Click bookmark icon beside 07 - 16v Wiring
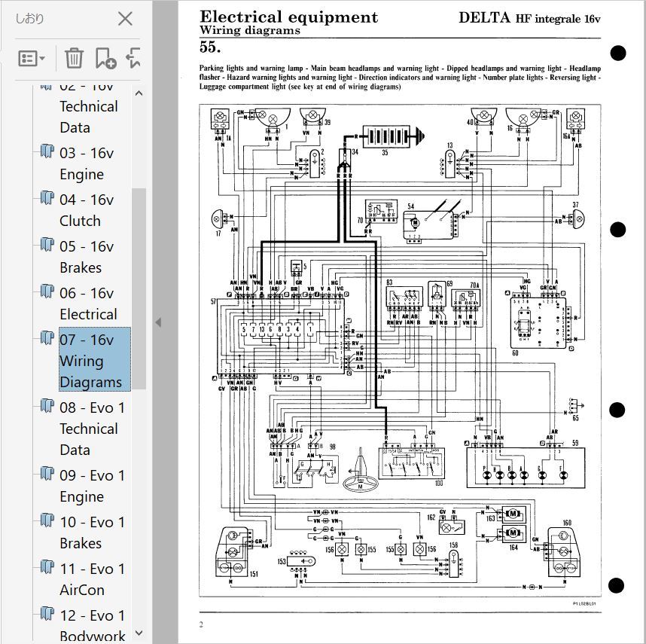Image resolution: width=646 pixels, height=644 pixels. pos(47,337)
